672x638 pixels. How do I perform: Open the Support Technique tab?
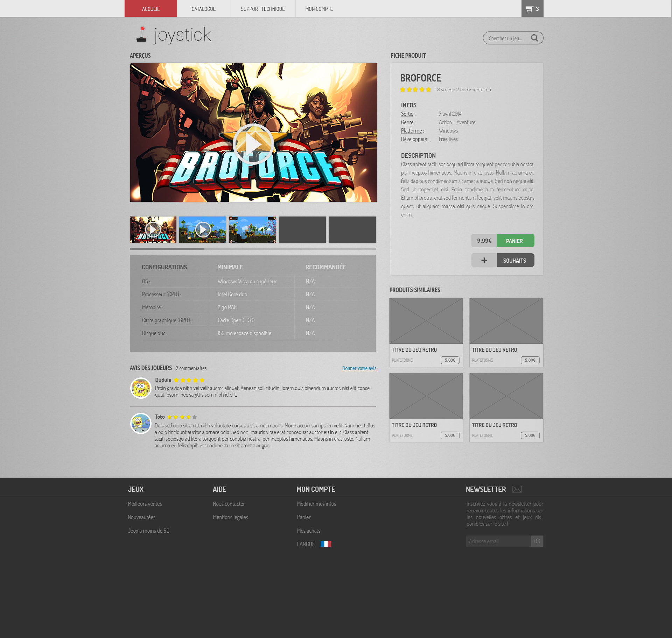click(262, 9)
